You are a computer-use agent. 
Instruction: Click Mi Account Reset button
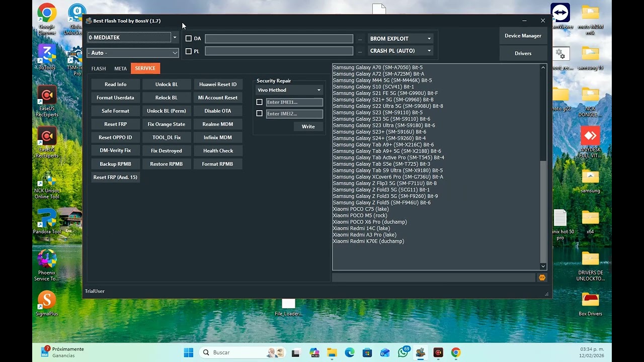[218, 98]
